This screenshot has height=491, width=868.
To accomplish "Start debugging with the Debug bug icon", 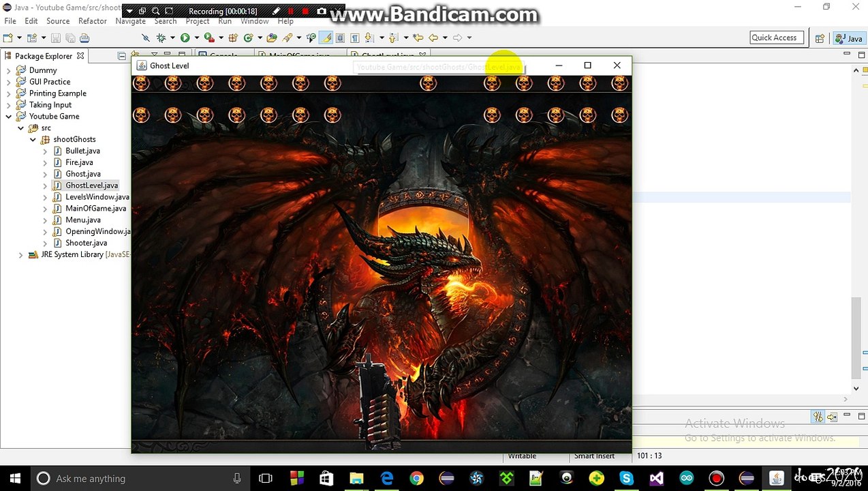I will pos(161,38).
